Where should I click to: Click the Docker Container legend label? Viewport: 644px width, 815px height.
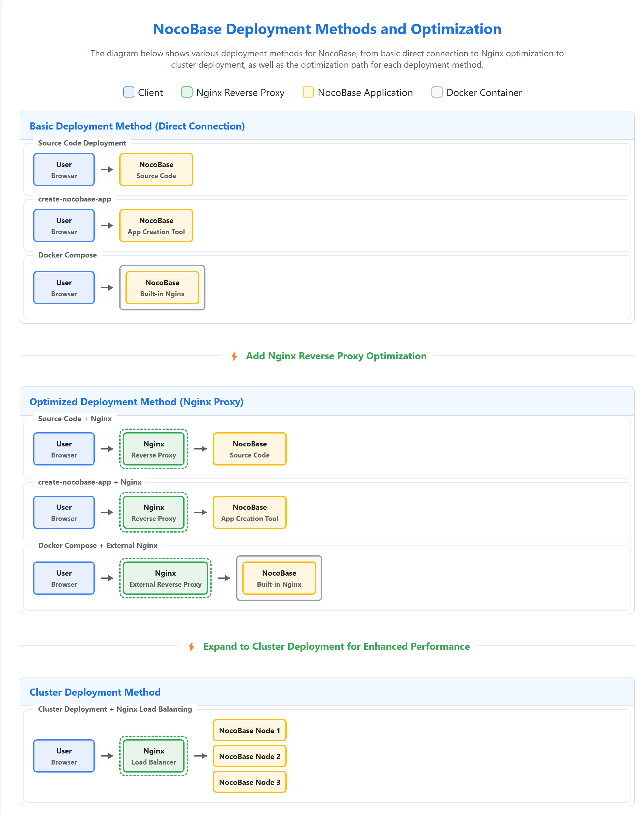(x=484, y=93)
